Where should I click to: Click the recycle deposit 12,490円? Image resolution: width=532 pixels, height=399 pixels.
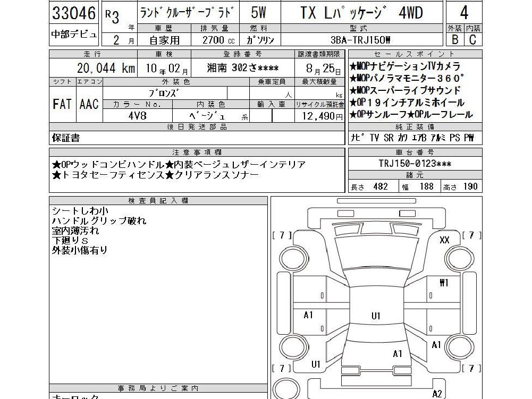[322, 116]
